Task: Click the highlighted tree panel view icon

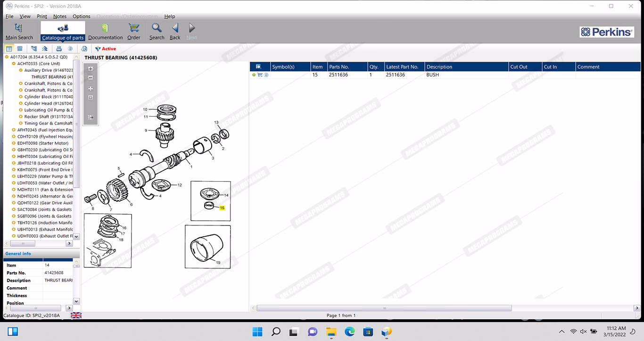Action: click(9, 49)
